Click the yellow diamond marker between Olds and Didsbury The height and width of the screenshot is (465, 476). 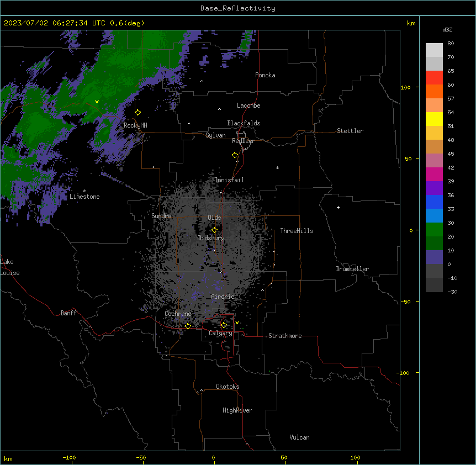[x=214, y=230]
